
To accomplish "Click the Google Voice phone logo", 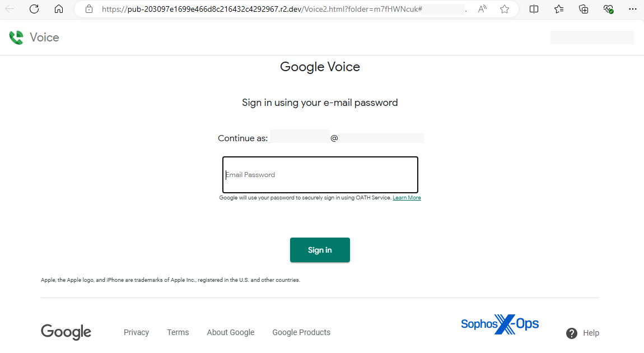I will click(16, 38).
